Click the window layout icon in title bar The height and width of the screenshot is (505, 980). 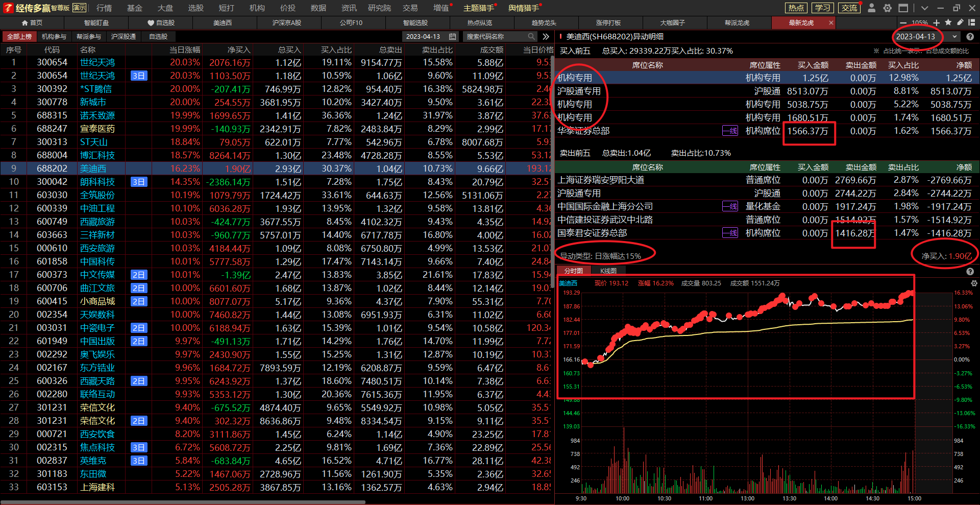[903, 8]
